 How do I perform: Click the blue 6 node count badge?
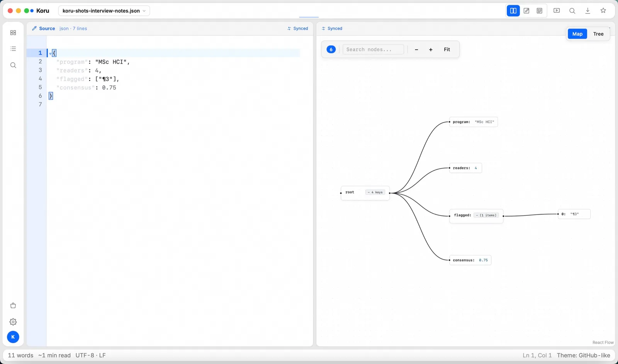tap(331, 49)
